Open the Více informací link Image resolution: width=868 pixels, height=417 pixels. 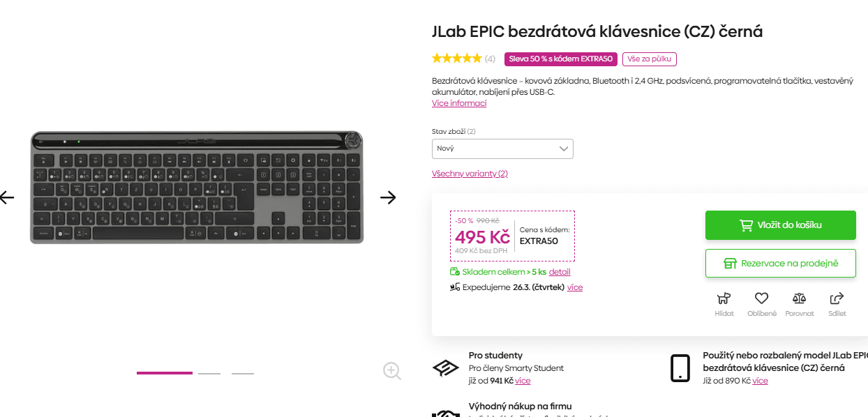pos(458,103)
